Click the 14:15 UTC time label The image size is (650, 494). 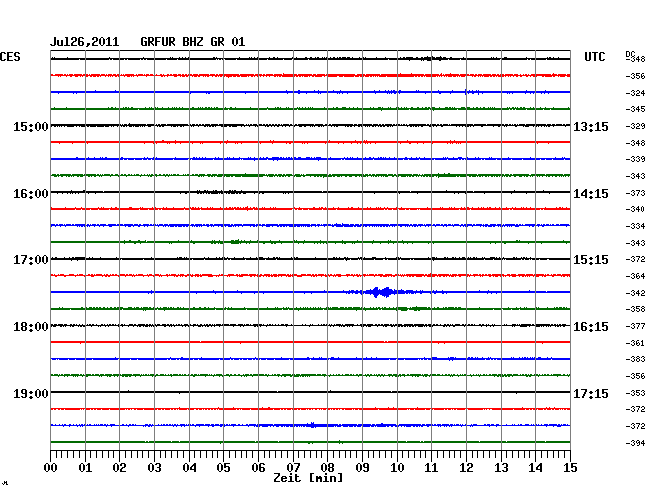[591, 194]
